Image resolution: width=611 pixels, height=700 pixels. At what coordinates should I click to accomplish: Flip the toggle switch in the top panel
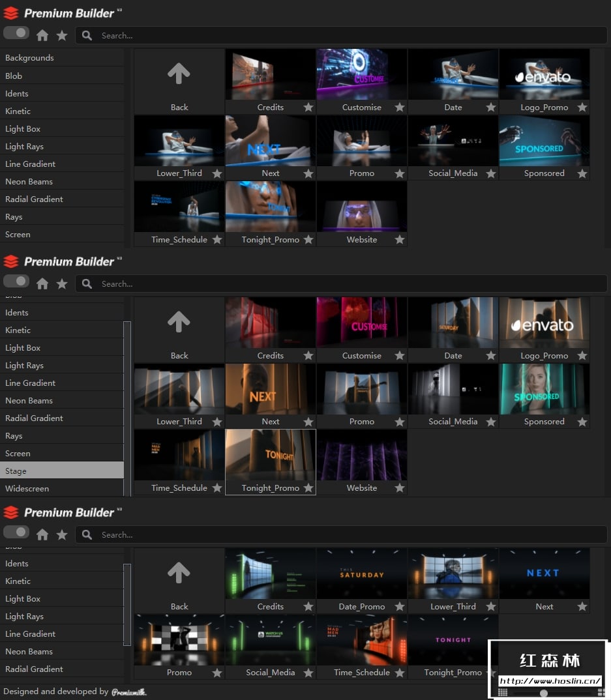[16, 33]
